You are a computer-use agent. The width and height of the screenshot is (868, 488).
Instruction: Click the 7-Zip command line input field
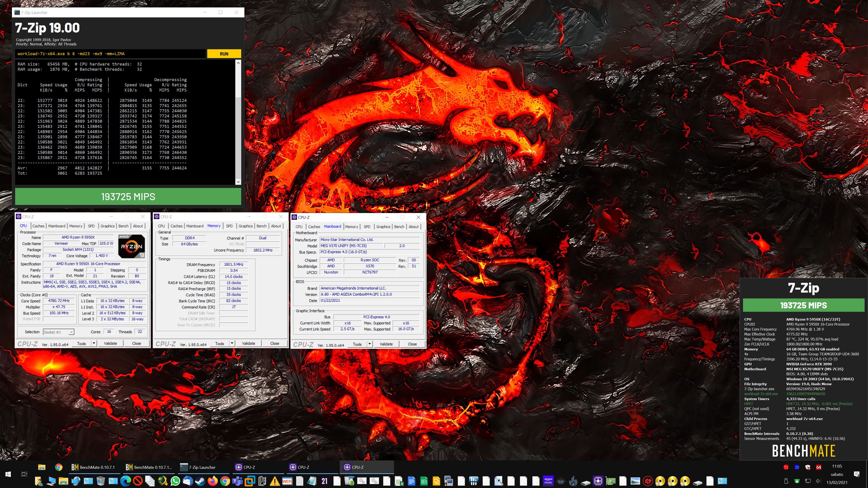click(x=111, y=54)
